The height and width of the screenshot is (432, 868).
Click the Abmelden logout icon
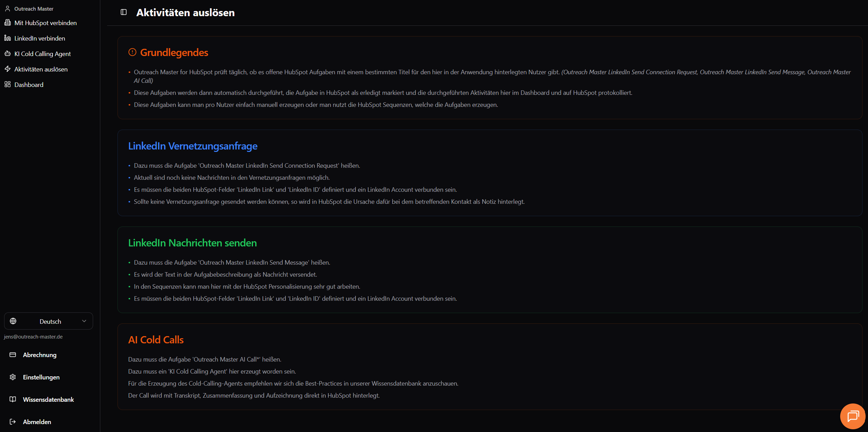[13, 422]
